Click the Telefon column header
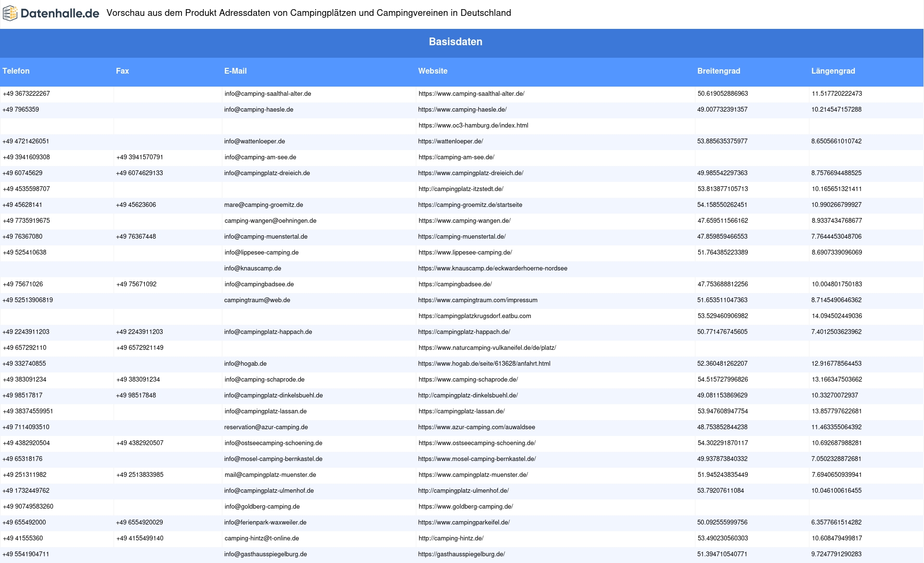Screen dimensions: 924x563 [x=16, y=71]
